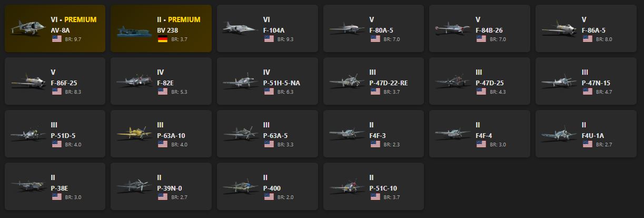Open the F-104A aircraft picture
The height and width of the screenshot is (218, 644).
(x=240, y=29)
